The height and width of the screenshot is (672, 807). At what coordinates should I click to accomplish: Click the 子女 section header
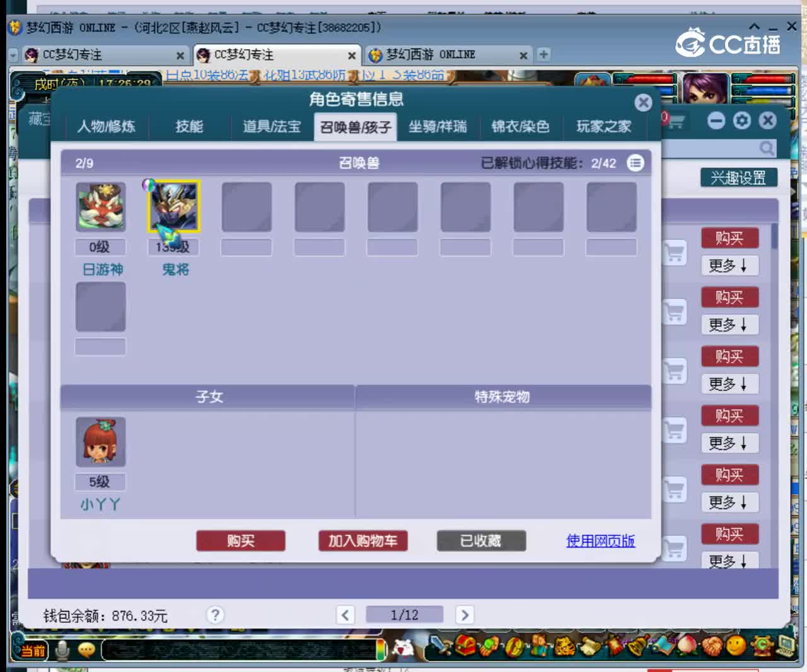coord(209,397)
